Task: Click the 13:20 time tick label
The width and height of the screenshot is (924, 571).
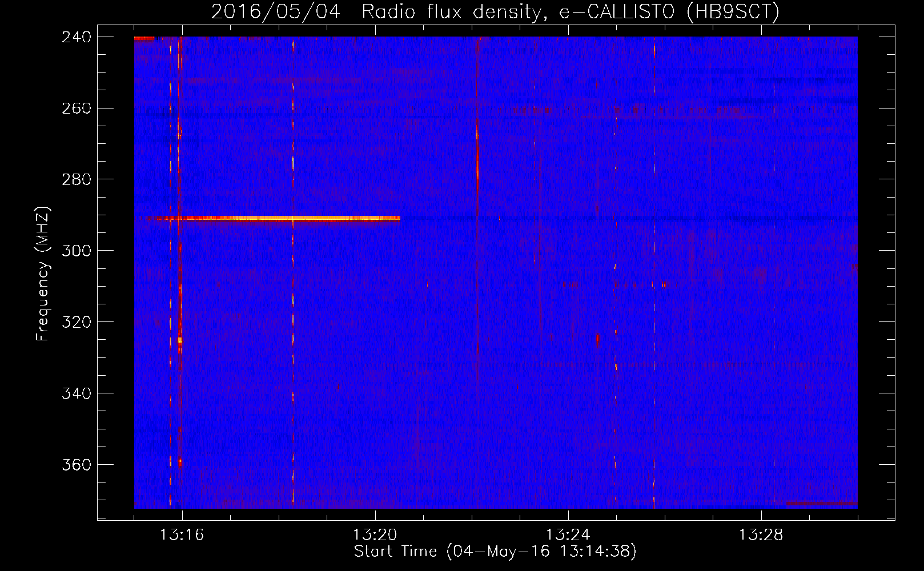Action: pyautogui.click(x=375, y=535)
